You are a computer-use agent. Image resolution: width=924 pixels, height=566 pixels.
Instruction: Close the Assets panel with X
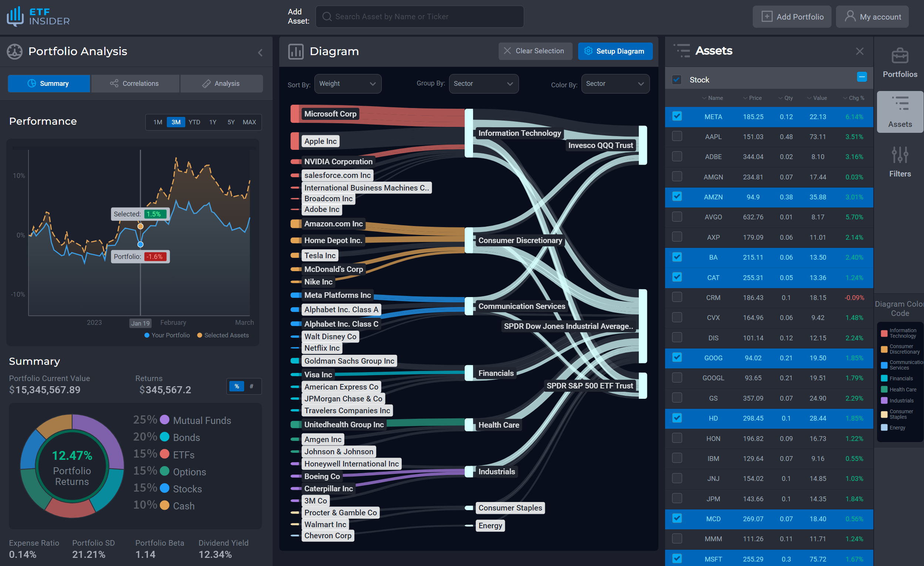pyautogui.click(x=860, y=51)
